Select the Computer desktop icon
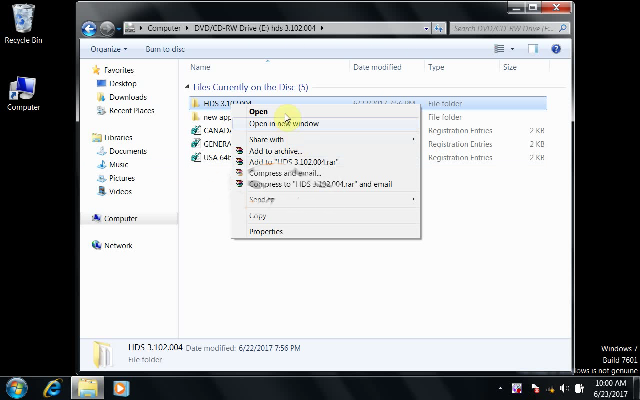The height and width of the screenshot is (400, 640). click(x=23, y=94)
